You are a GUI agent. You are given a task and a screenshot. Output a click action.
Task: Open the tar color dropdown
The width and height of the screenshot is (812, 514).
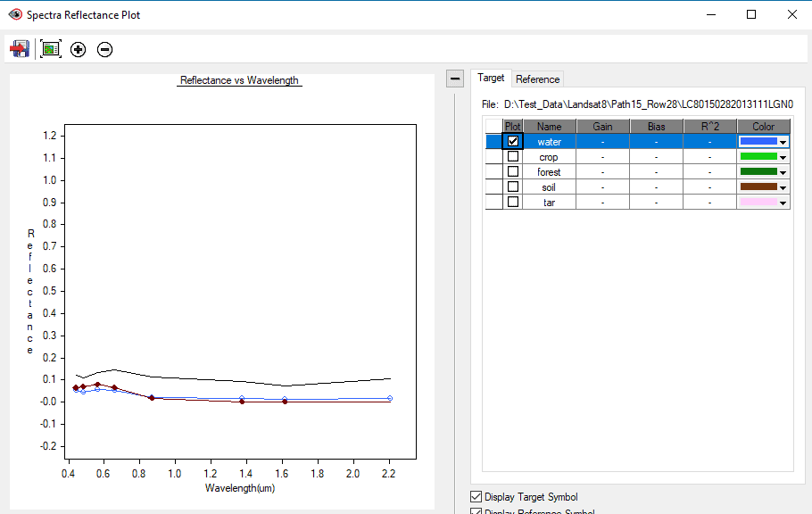point(783,203)
